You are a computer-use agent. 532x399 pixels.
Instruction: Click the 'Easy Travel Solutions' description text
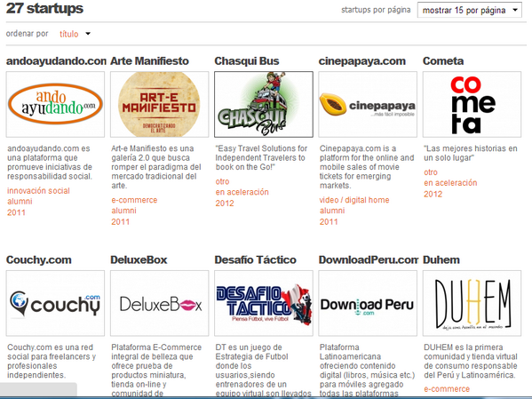tap(261, 158)
